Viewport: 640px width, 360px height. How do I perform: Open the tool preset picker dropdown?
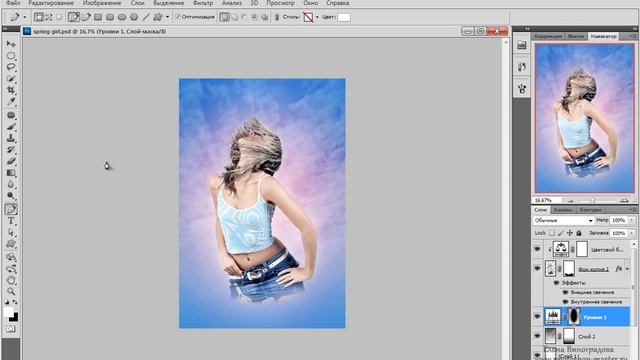(x=24, y=17)
